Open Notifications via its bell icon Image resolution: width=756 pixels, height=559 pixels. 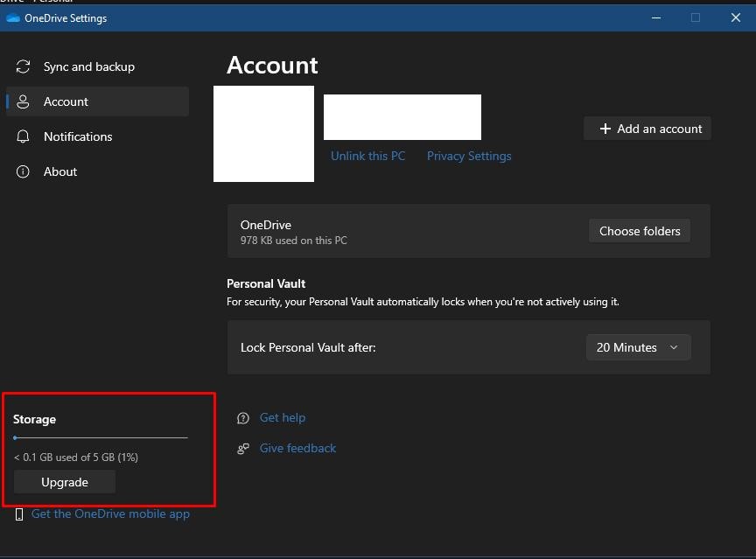pyautogui.click(x=22, y=136)
